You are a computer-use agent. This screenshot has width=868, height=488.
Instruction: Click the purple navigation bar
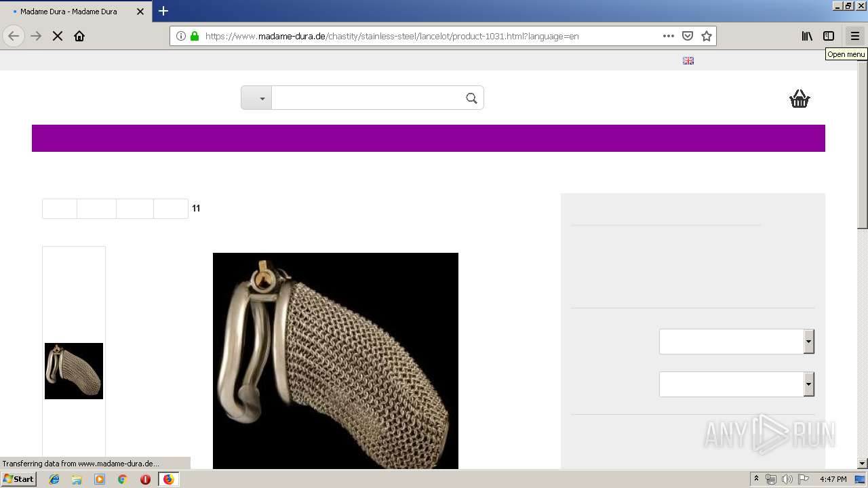[429, 138]
